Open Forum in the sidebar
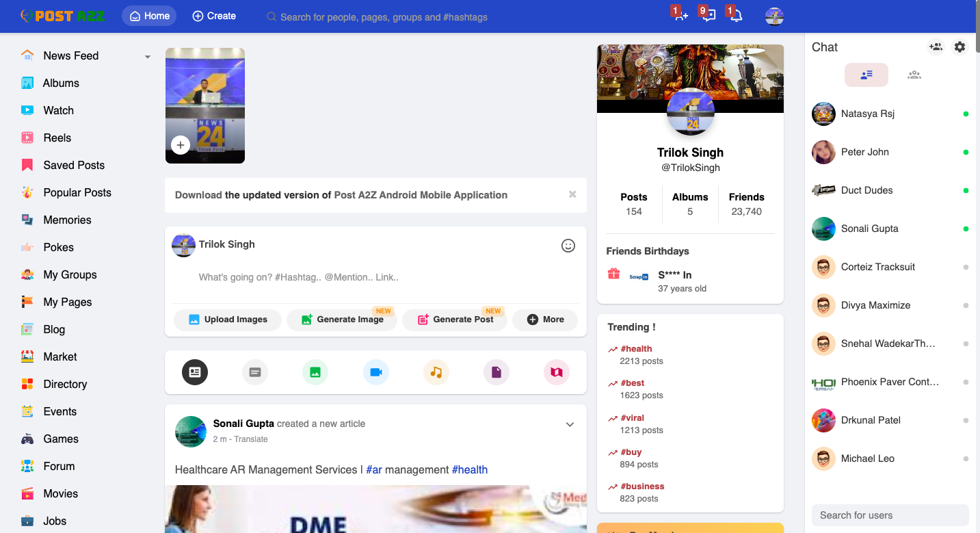 pos(59,466)
